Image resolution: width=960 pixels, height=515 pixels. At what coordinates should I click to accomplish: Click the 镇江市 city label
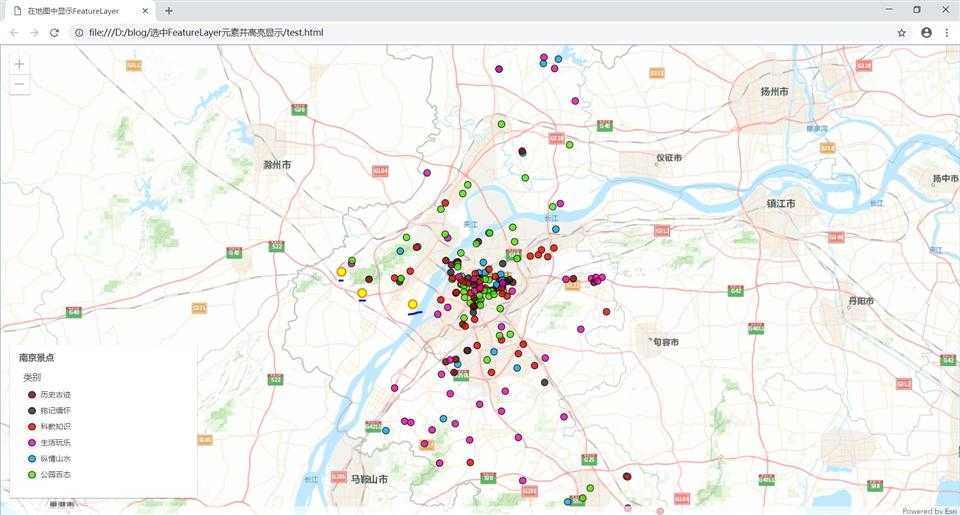[781, 203]
